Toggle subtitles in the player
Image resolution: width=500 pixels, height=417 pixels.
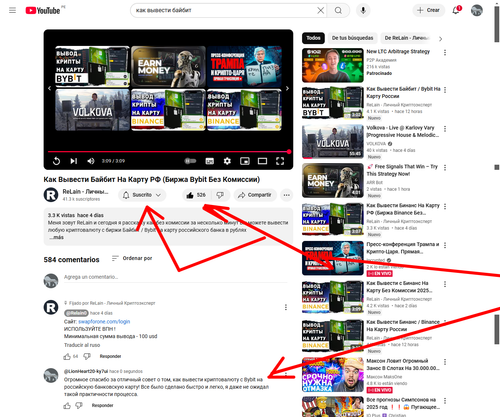(x=210, y=161)
